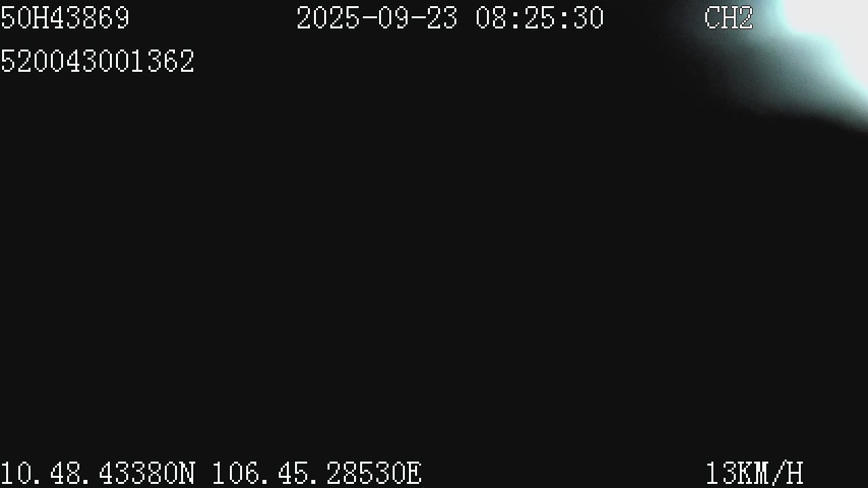Screen dimensions: 868x488
Task: Click the digit 2 in CH2
Action: (745, 18)
